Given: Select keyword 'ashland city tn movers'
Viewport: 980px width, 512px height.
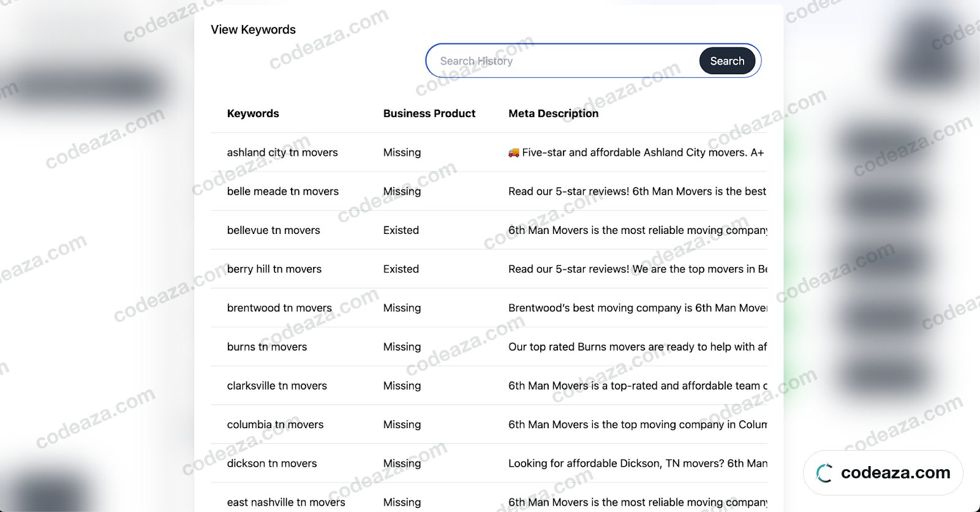Looking at the screenshot, I should pos(282,152).
